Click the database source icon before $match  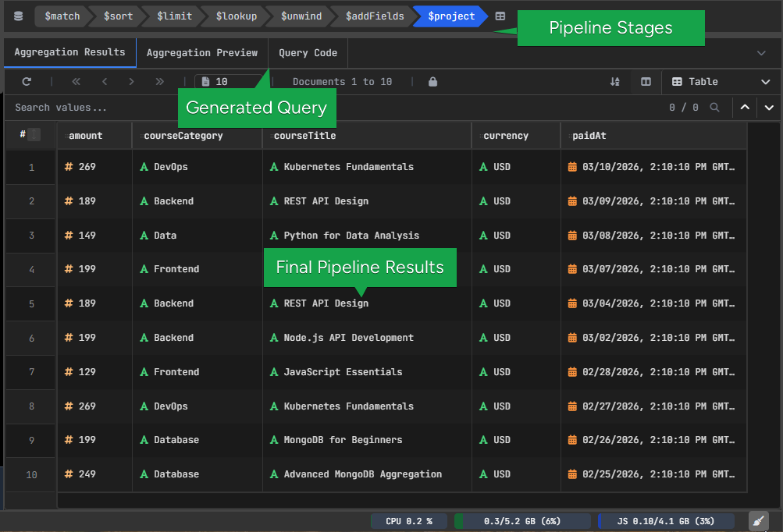[x=19, y=16]
